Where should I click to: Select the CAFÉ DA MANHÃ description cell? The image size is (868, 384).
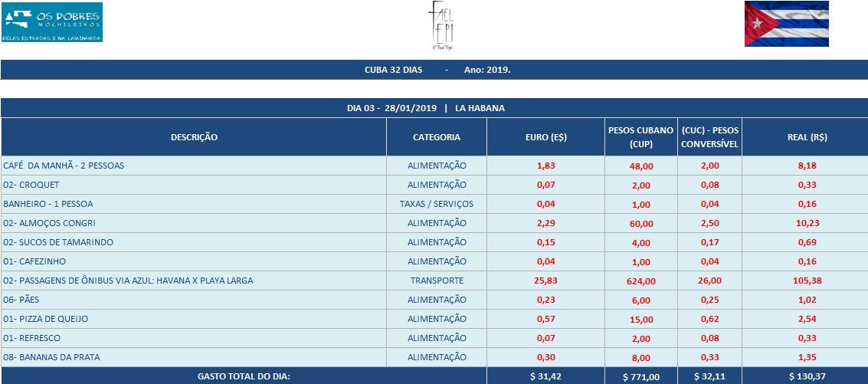click(x=64, y=166)
